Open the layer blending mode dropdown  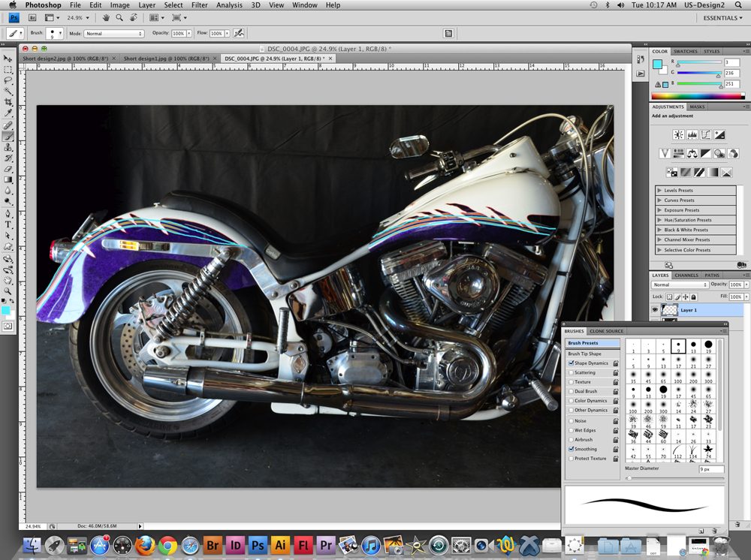point(678,285)
